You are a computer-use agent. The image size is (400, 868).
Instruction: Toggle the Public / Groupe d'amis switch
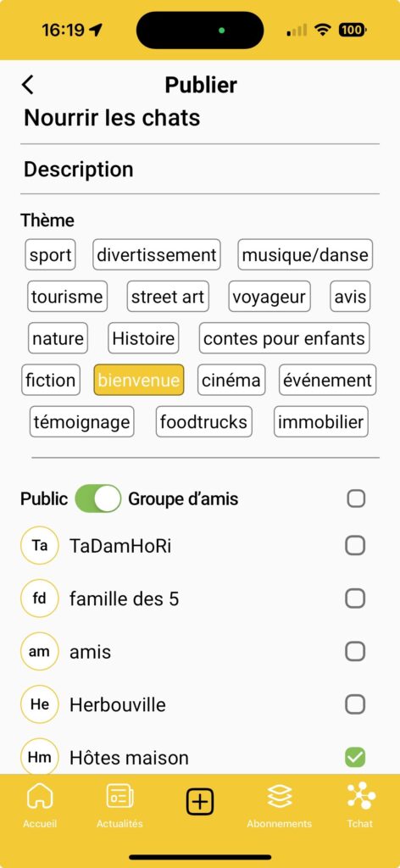(98, 498)
